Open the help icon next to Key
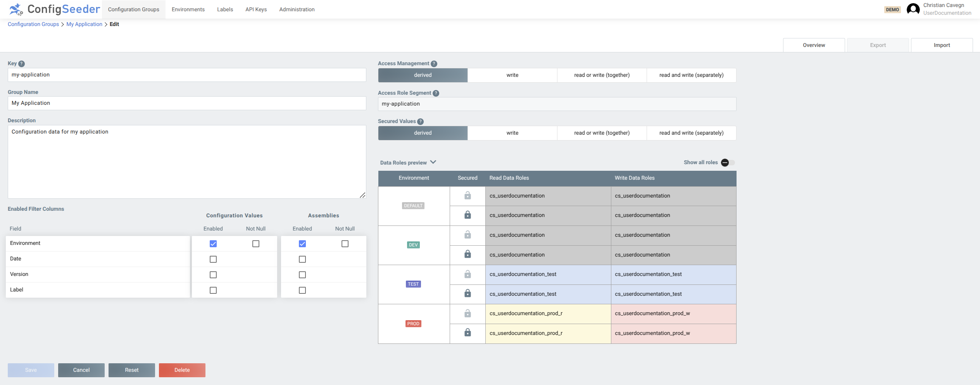The width and height of the screenshot is (980, 385). pos(22,64)
